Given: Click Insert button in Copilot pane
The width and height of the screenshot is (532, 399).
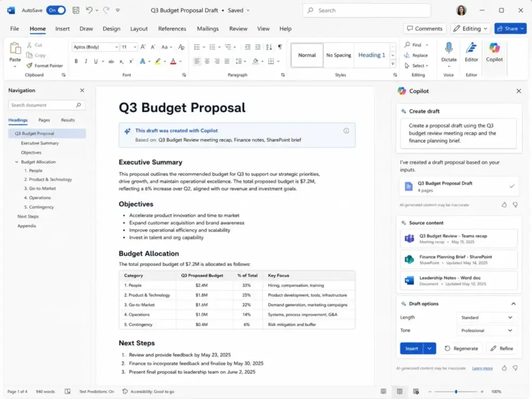Looking at the screenshot, I should [411, 349].
